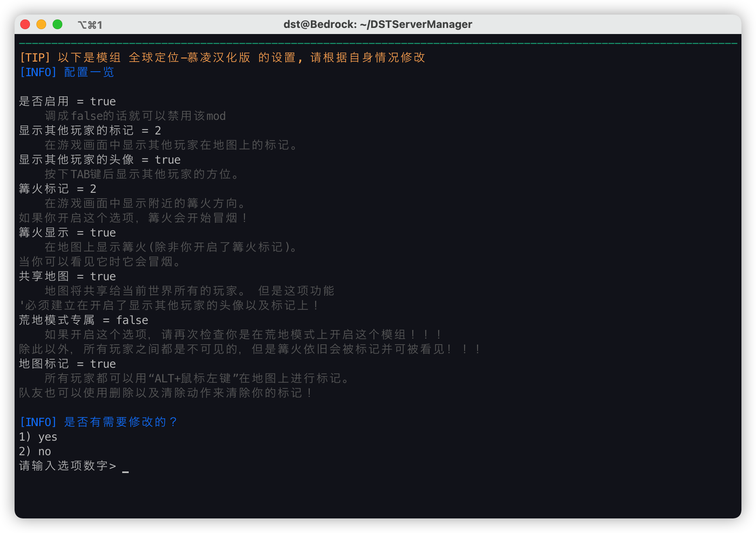The height and width of the screenshot is (533, 756).
Task: Click the line 共享地图 = true
Action: [x=68, y=276]
